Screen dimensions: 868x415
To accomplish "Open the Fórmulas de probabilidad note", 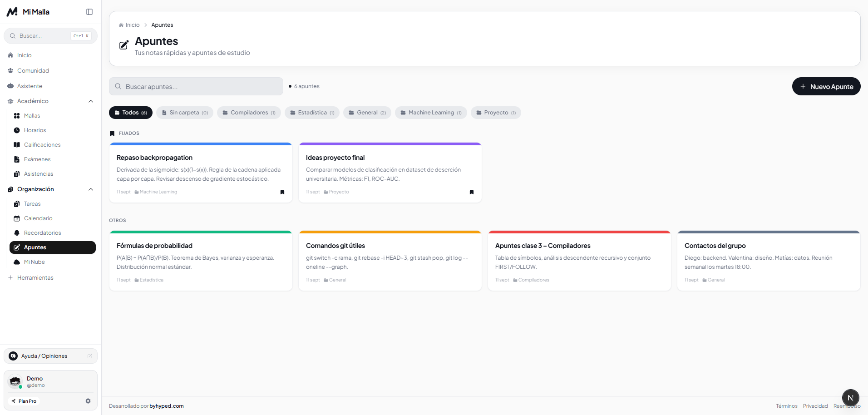I will tap(201, 261).
